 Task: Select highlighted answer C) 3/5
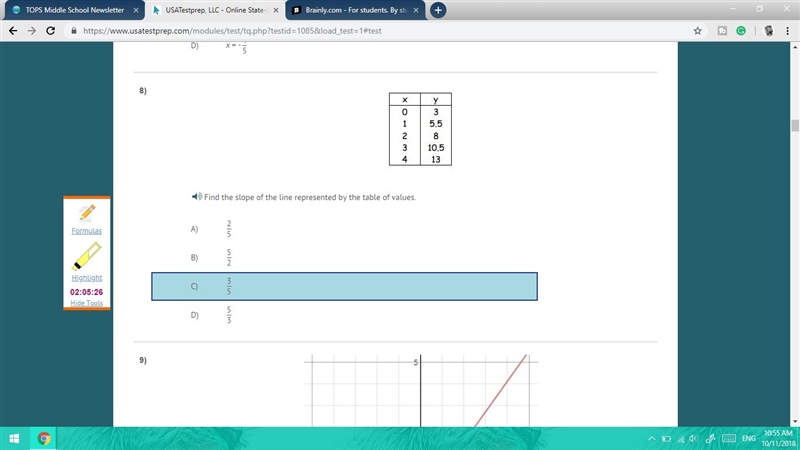(x=344, y=286)
